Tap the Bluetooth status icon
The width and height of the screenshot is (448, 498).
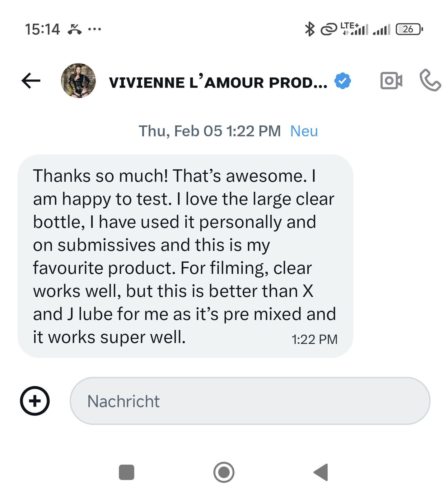coord(310,29)
